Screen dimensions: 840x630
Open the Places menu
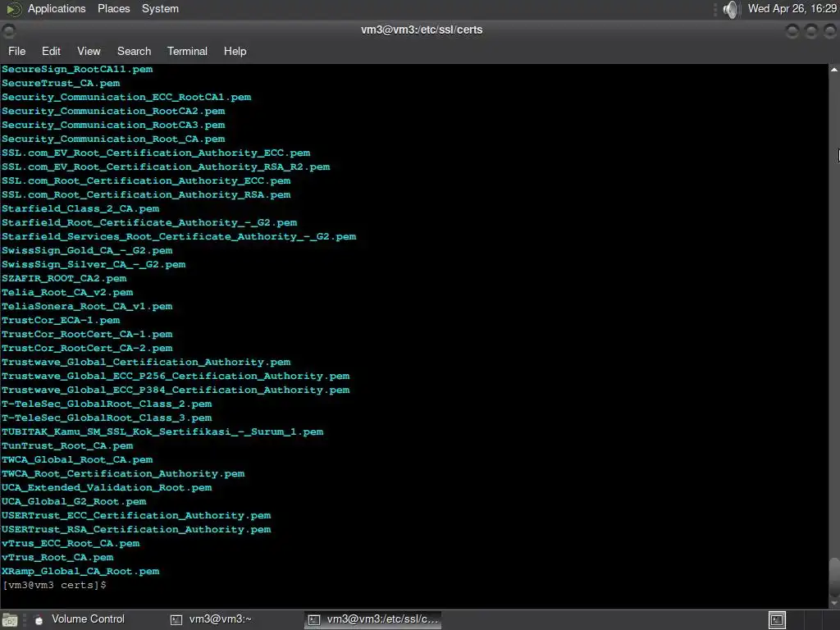coord(113,8)
